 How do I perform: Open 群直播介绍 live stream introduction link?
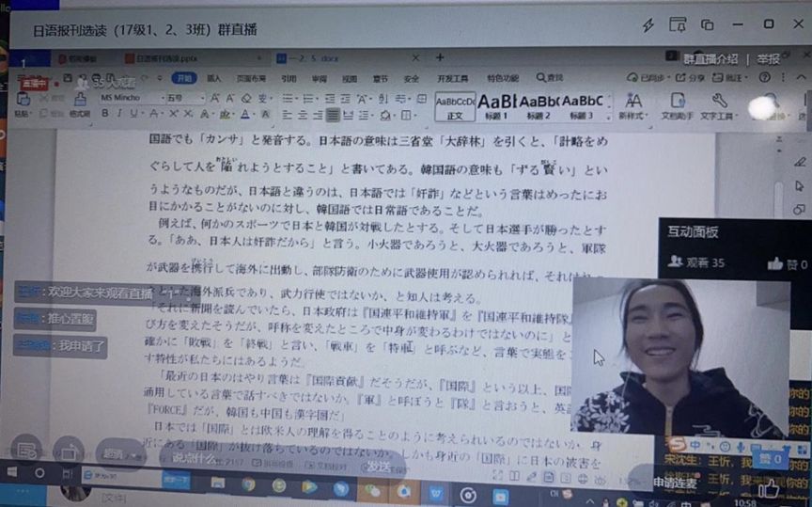coord(710,59)
